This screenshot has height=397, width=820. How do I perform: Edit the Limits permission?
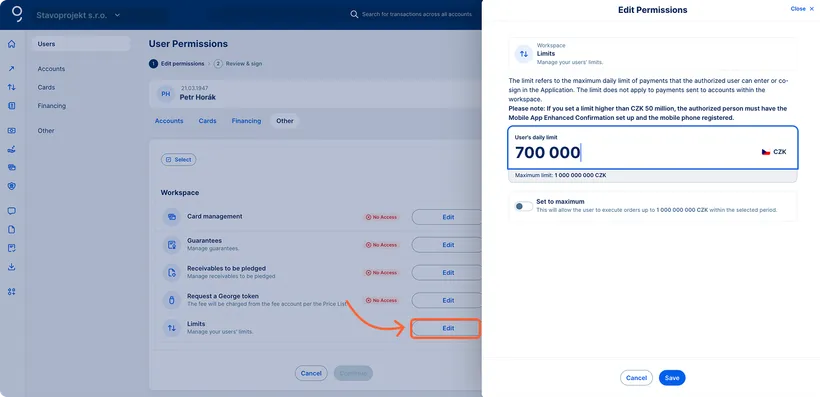click(x=446, y=328)
